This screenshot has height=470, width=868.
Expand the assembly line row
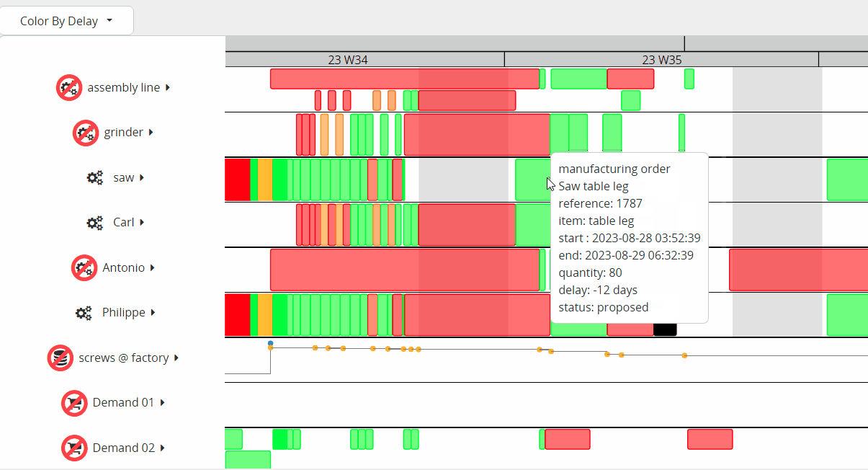pyautogui.click(x=166, y=87)
